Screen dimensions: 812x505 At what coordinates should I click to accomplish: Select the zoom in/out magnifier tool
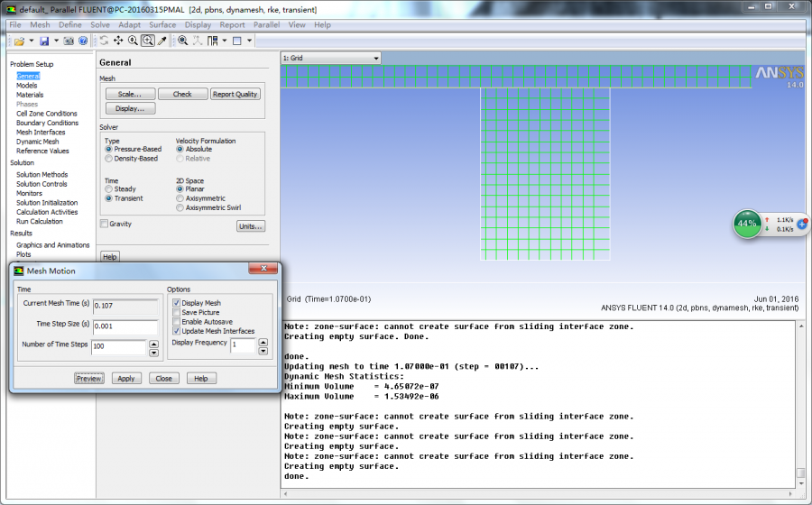tap(133, 41)
